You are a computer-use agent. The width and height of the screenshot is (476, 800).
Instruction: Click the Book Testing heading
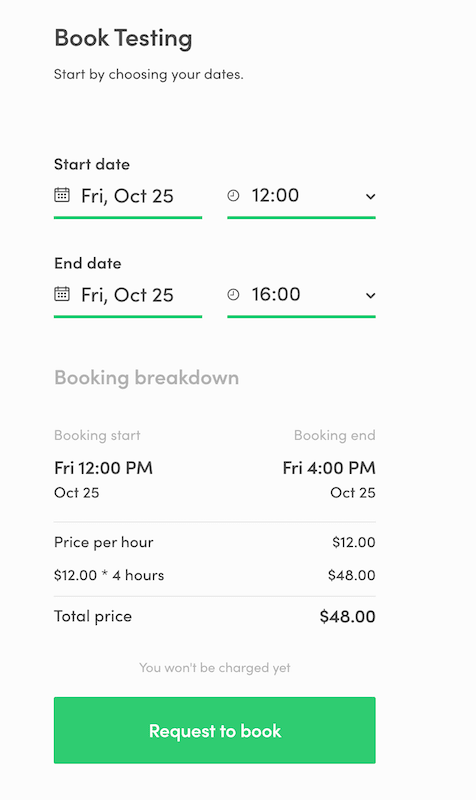click(123, 38)
